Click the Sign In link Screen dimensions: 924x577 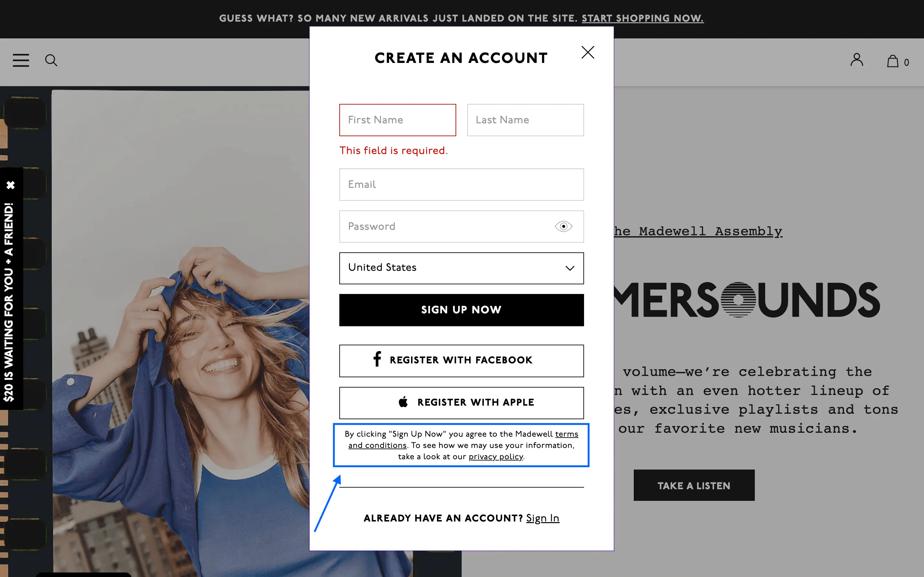pyautogui.click(x=542, y=518)
